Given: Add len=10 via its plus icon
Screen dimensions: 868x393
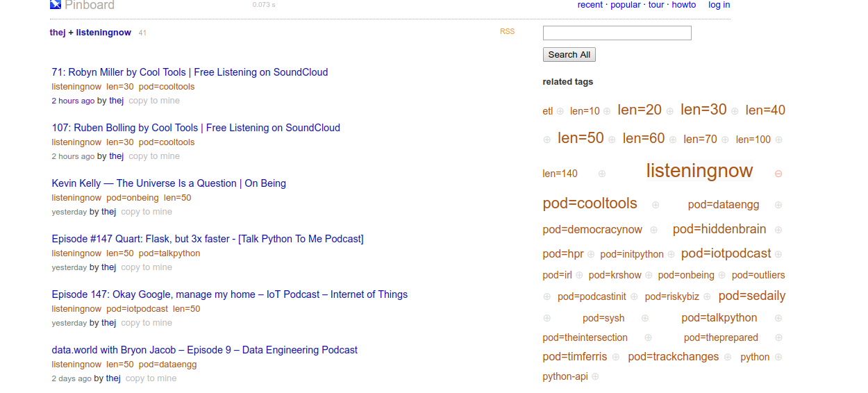Looking at the screenshot, I should click(607, 111).
